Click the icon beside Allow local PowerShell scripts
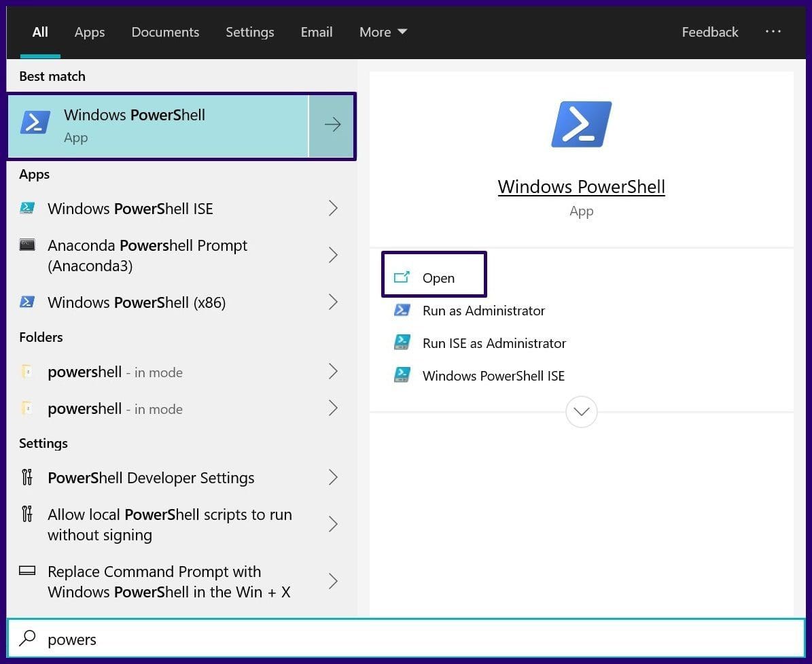Viewport: 812px width, 664px height. [27, 514]
